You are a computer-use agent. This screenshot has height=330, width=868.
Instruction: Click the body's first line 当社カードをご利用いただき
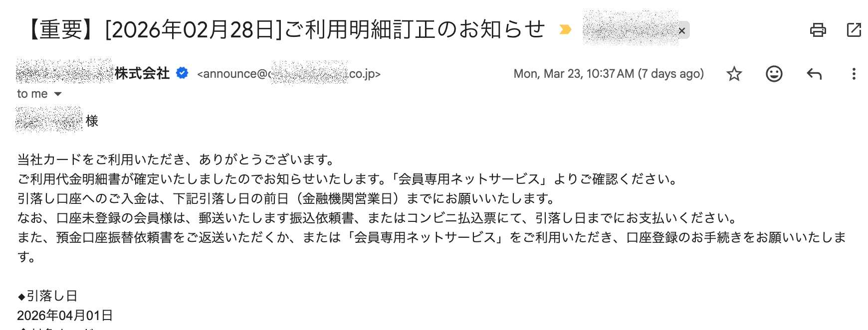point(176,160)
